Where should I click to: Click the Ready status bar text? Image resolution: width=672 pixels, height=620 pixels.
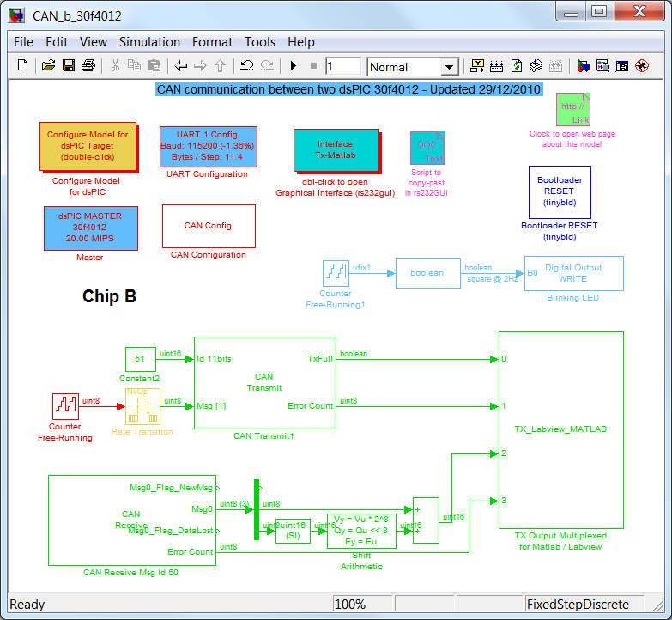[27, 605]
